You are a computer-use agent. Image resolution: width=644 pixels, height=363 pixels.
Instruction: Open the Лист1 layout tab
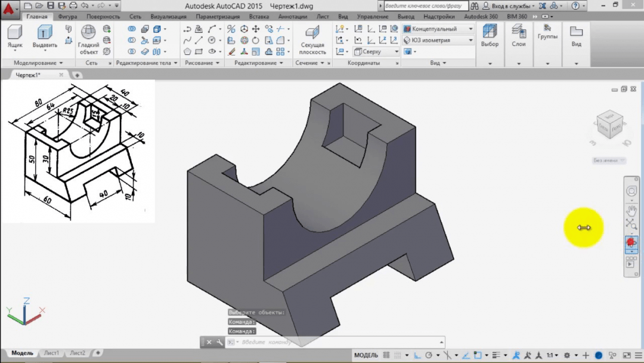pos(51,353)
